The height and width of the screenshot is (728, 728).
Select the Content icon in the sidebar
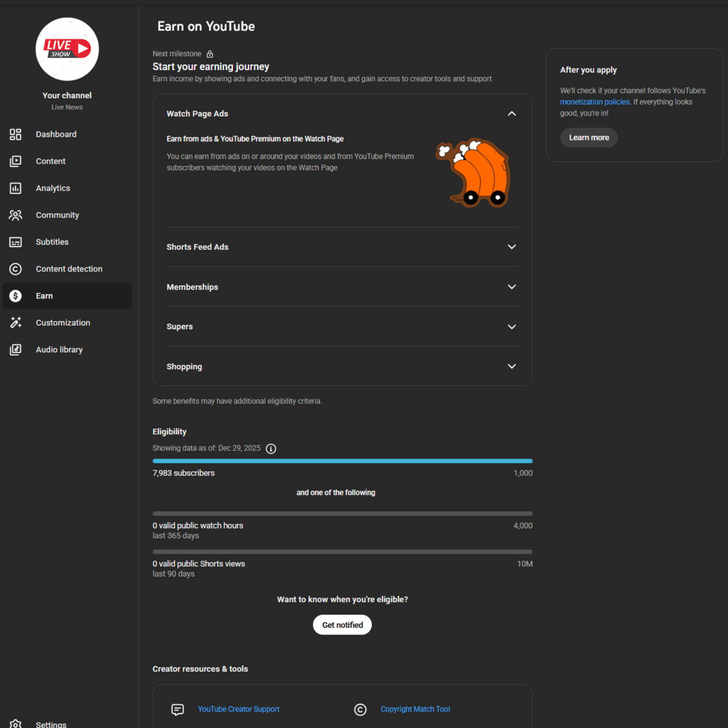pyautogui.click(x=16, y=161)
